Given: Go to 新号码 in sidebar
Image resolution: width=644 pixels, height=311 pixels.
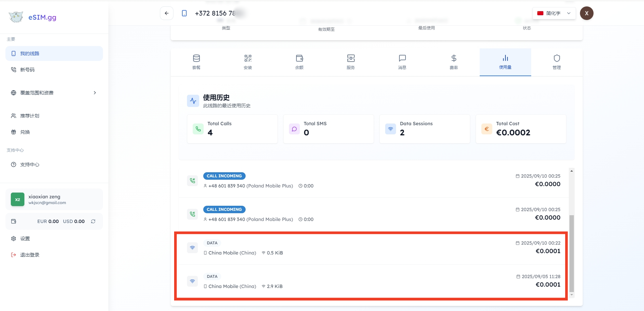Looking at the screenshot, I should click(27, 70).
